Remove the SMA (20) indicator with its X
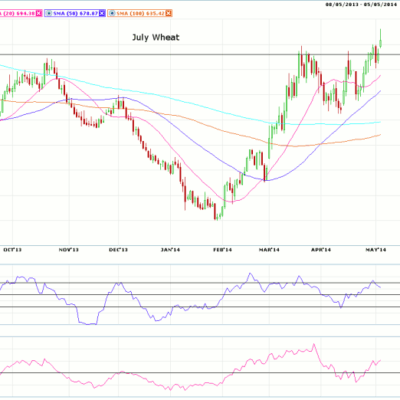400x400 pixels. 39,13
